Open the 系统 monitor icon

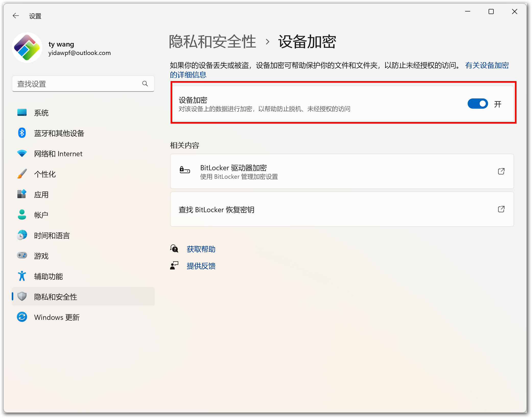tap(22, 112)
